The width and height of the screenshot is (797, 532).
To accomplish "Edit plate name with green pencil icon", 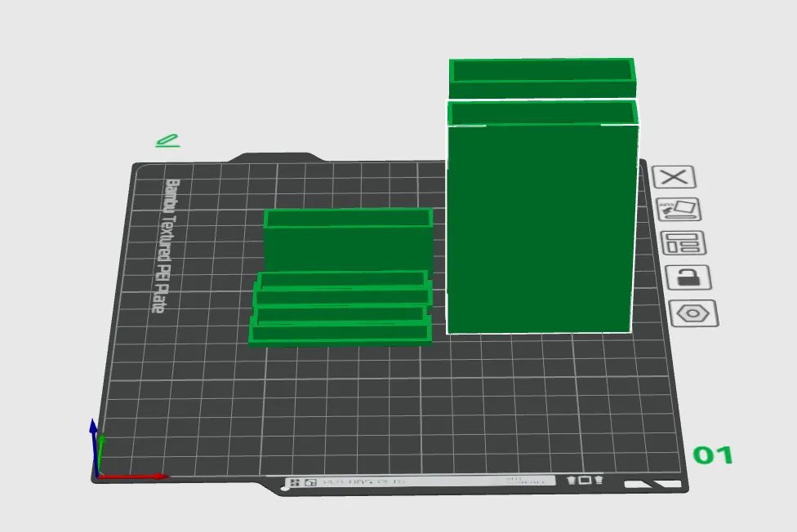I will point(167,140).
